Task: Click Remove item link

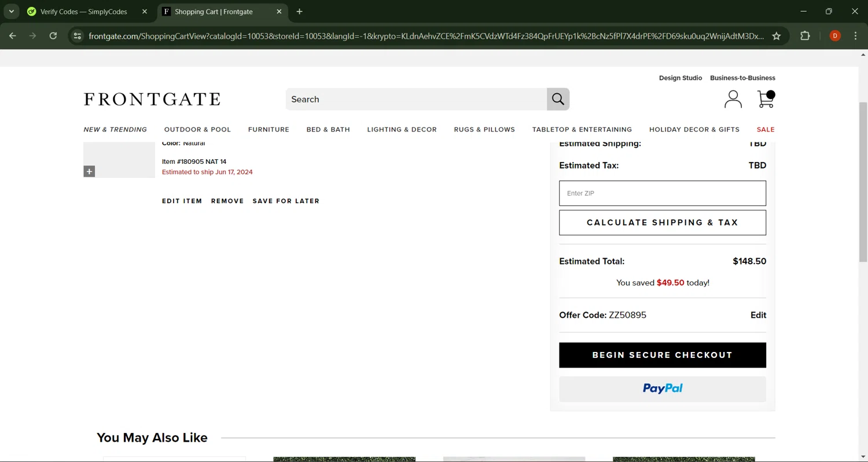Action: pyautogui.click(x=227, y=201)
